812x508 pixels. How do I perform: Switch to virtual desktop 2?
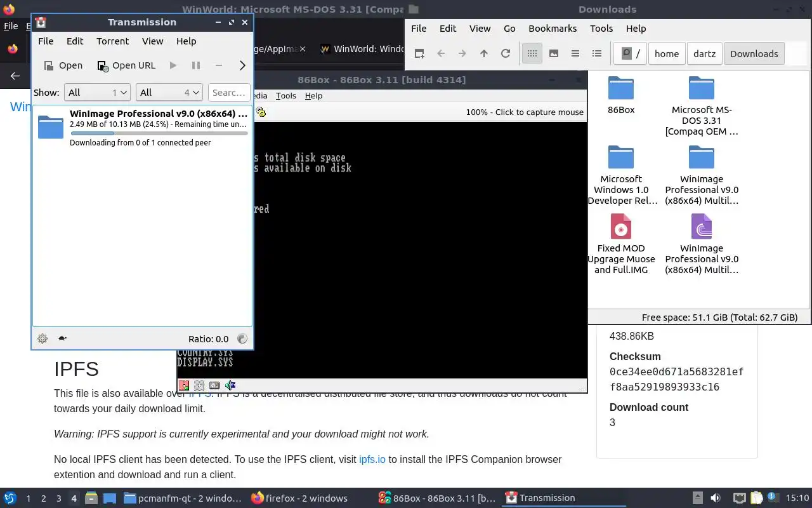(x=43, y=498)
